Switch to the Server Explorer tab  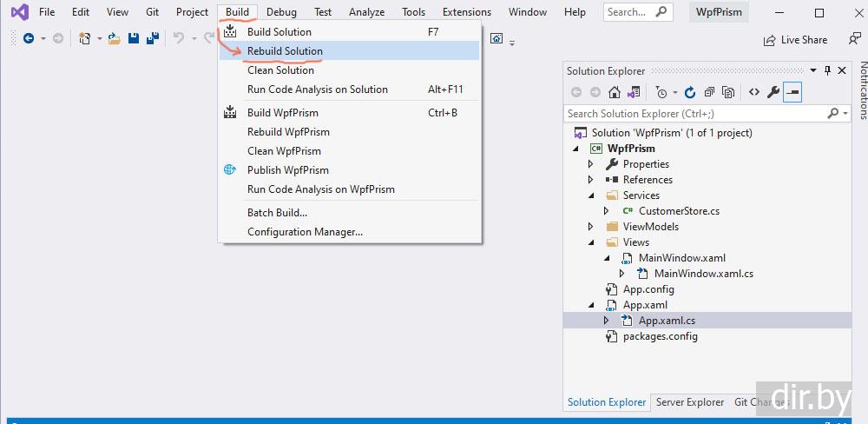(x=689, y=402)
